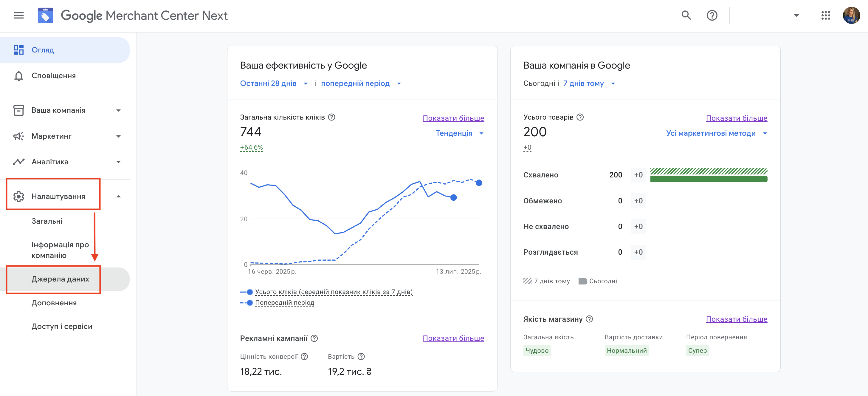
Task: Click Показати більше for total clicks
Action: tap(453, 118)
